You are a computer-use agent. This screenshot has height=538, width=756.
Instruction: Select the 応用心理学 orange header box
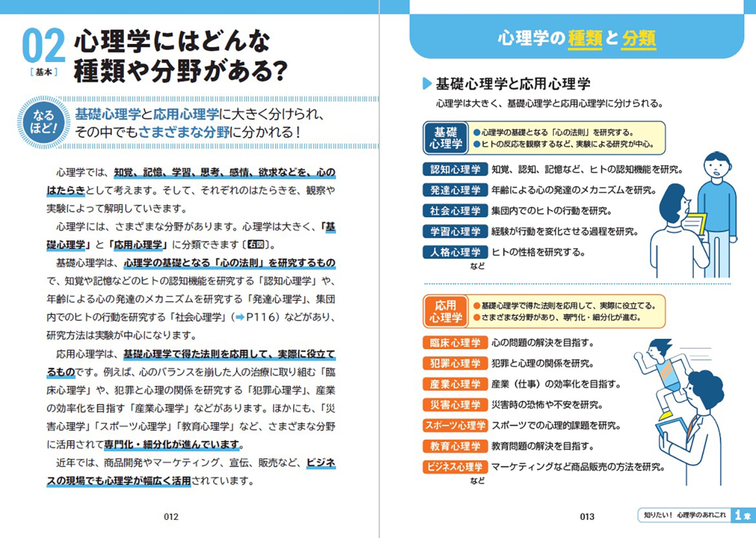click(446, 311)
